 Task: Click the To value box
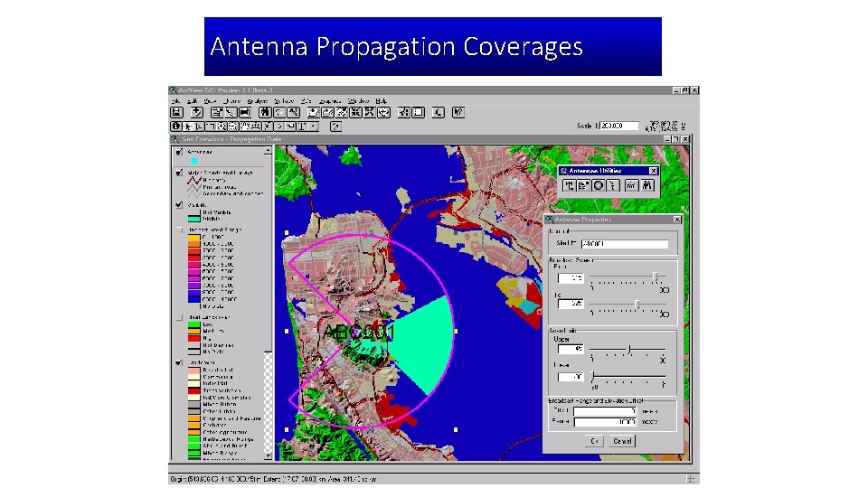coord(571,304)
